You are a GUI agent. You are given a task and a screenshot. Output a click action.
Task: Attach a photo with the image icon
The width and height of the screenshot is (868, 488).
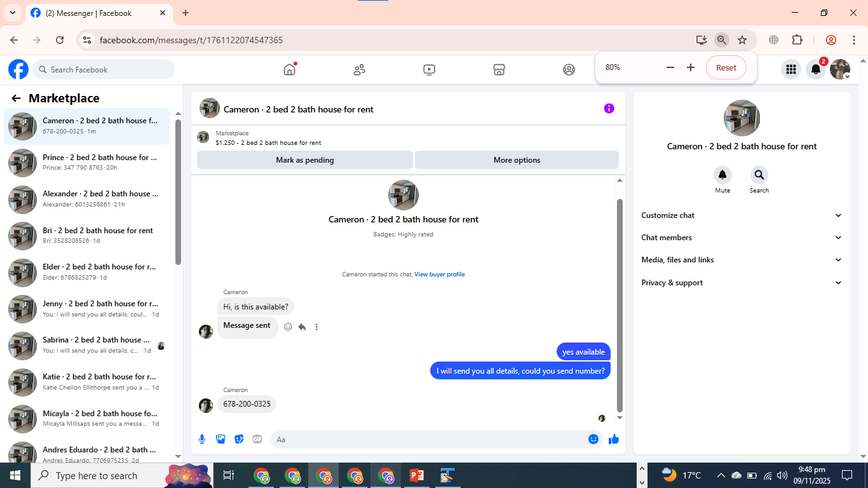pyautogui.click(x=220, y=439)
